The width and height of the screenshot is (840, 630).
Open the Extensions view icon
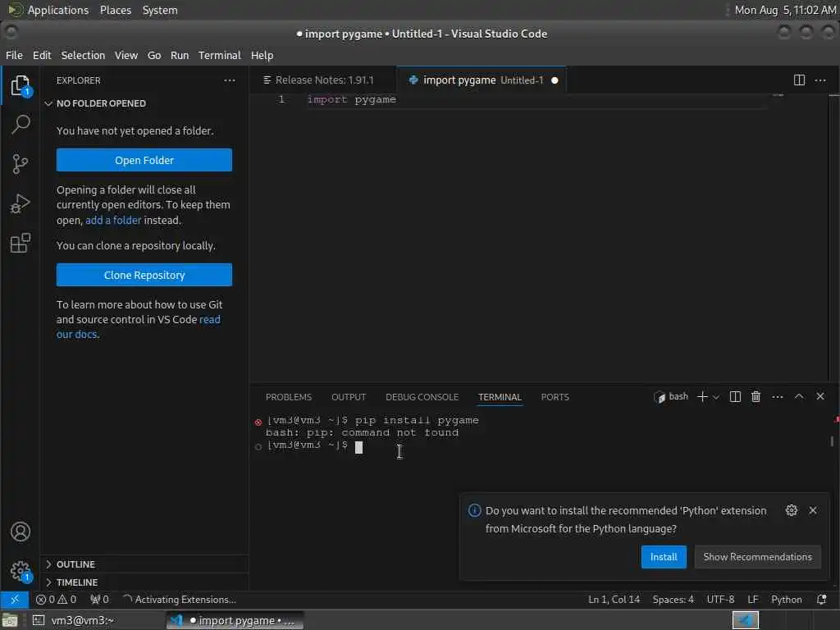(21, 243)
